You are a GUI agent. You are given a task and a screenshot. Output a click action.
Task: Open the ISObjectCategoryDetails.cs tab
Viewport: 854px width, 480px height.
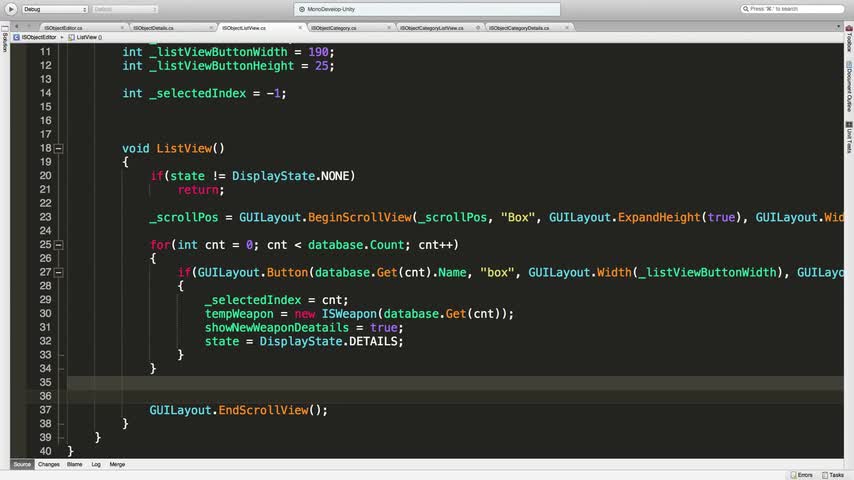[519, 28]
